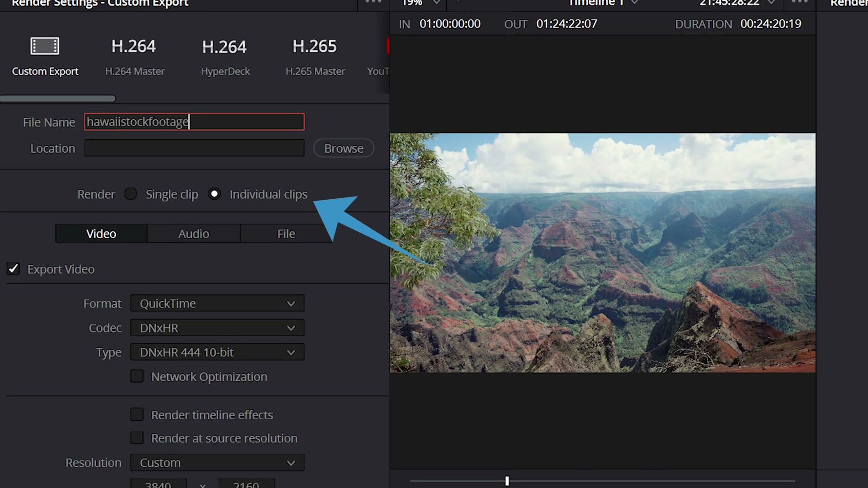Open the Type DNxHR 444 10-bit dropdown
868x488 pixels.
(217, 352)
